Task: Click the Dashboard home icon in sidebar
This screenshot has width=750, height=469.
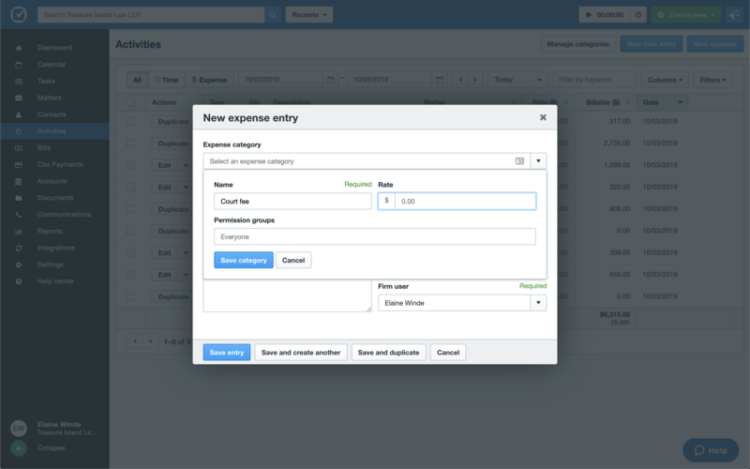Action: [x=18, y=48]
